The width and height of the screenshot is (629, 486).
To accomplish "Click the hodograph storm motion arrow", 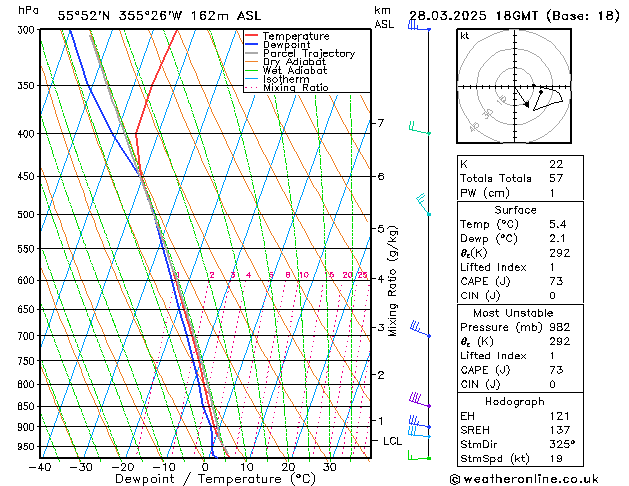I will coord(522,98).
